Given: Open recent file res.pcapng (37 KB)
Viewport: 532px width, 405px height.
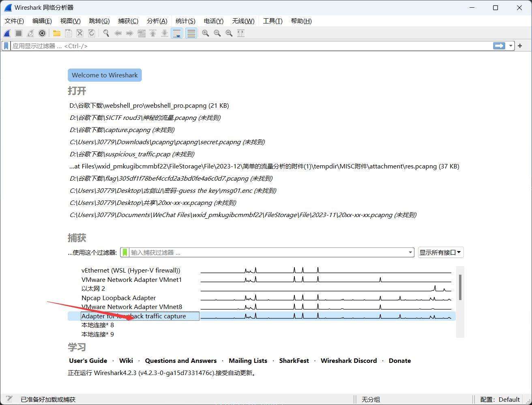Looking at the screenshot, I should pos(264,166).
